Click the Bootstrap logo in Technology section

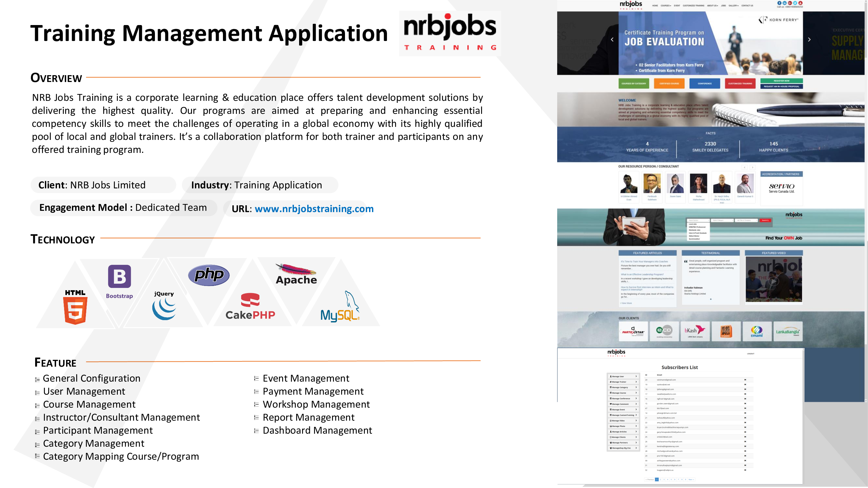[119, 281]
